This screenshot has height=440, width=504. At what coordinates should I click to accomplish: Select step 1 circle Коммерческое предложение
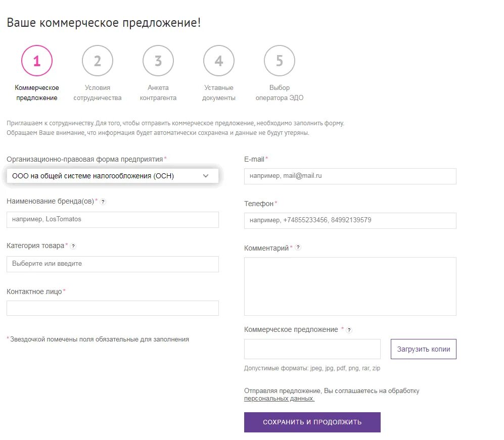[37, 61]
